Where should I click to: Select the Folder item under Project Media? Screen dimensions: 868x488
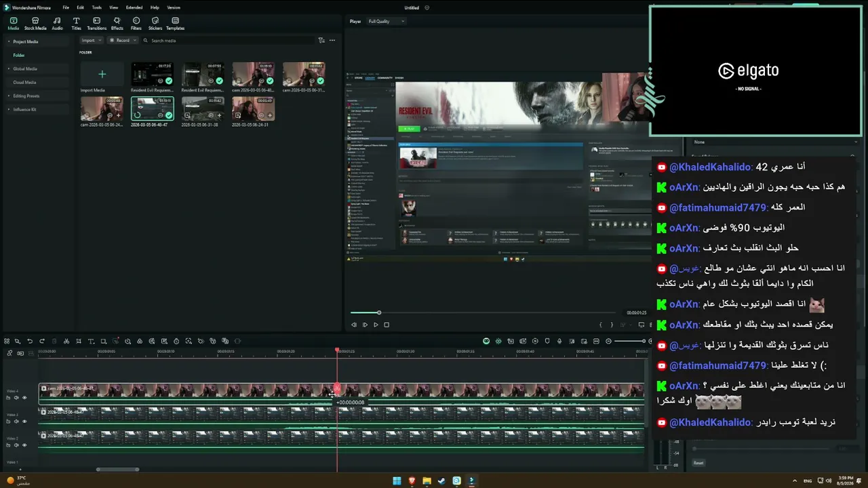19,55
